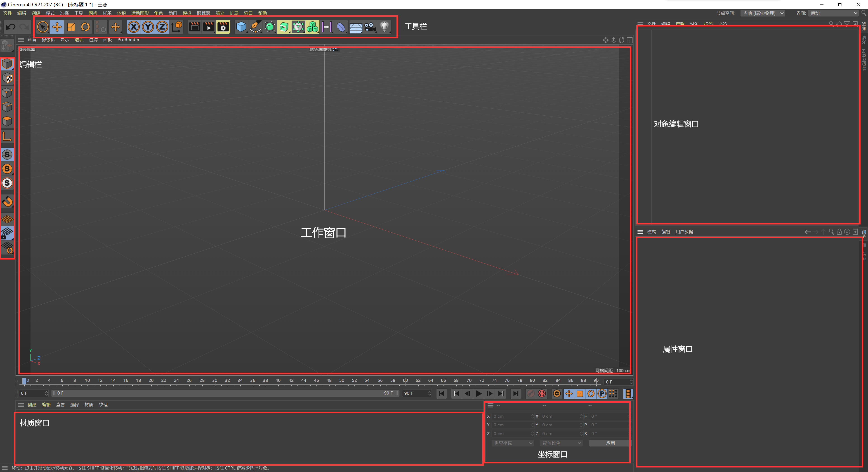Select the Move tool in top toolbar
868x472 pixels.
[57, 27]
